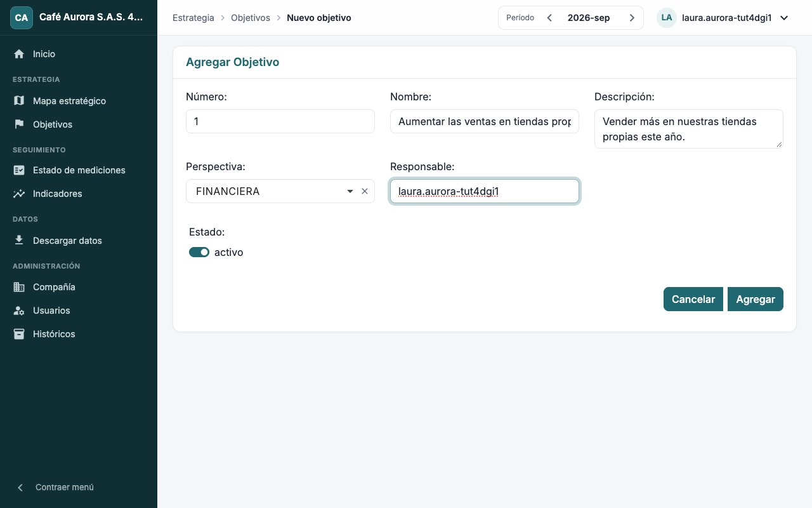Click the archive icon for Históricos

point(19,334)
